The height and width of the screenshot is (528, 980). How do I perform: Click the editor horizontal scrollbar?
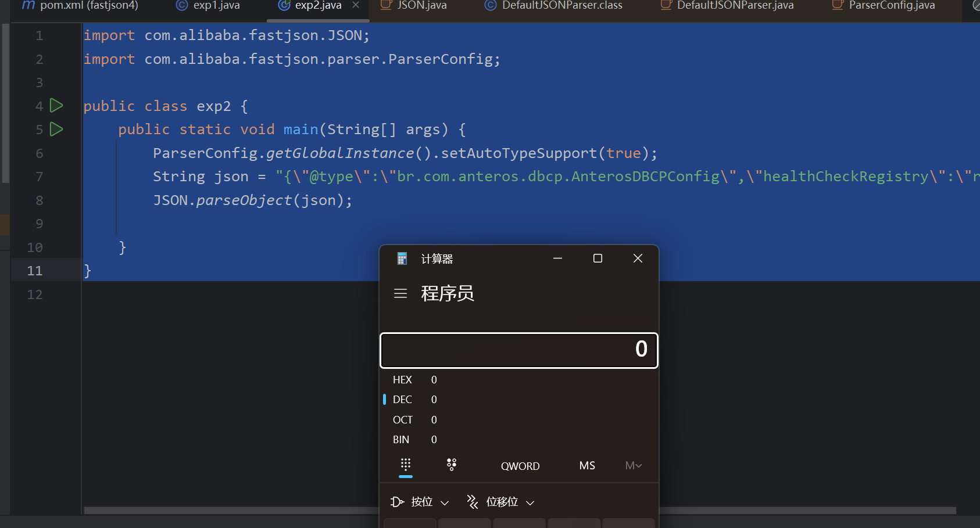(233, 511)
